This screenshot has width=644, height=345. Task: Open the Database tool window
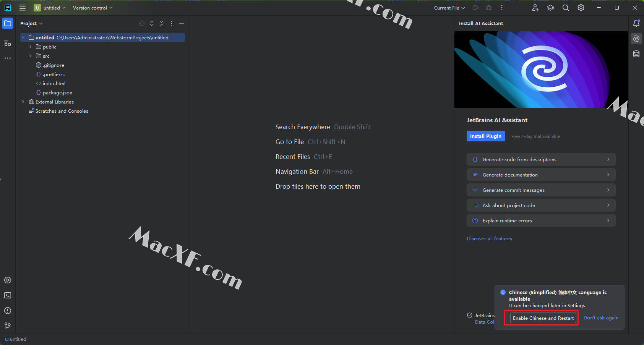636,54
